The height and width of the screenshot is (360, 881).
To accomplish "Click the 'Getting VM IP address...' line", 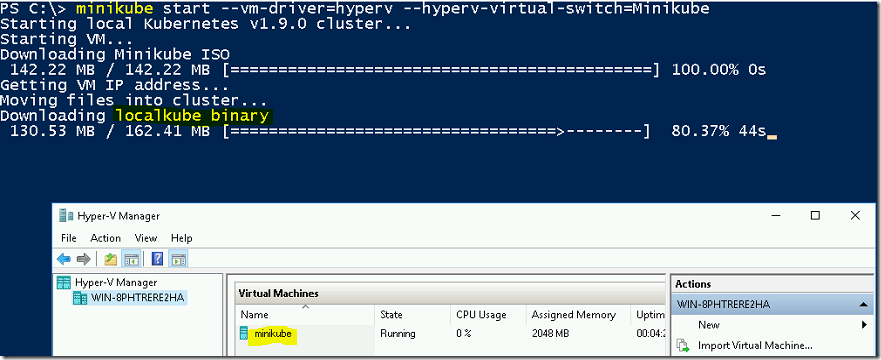I will tap(115, 85).
